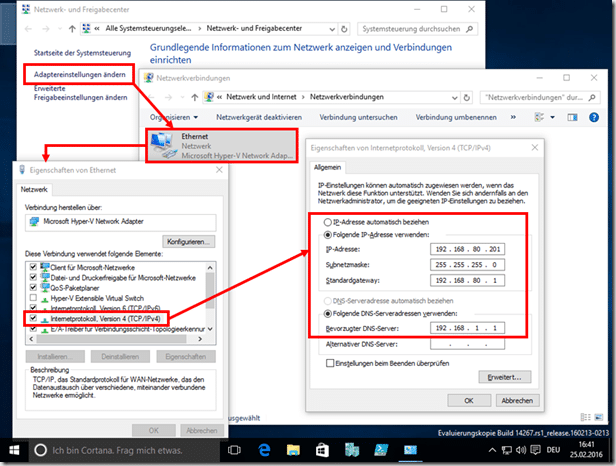This screenshot has height=466, width=616.
Task: Go up one level in Netzwerkverbindungen
Action: [194, 97]
